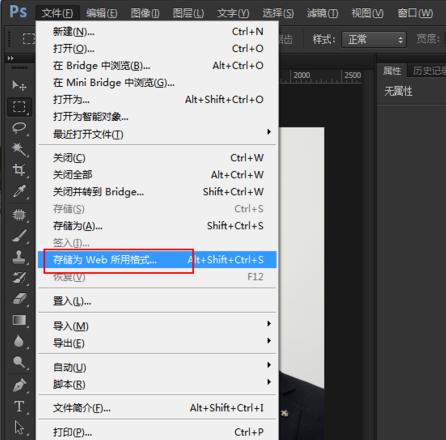Screen dimensions: 446x440
Task: Open the 图像 menu
Action: (x=145, y=13)
